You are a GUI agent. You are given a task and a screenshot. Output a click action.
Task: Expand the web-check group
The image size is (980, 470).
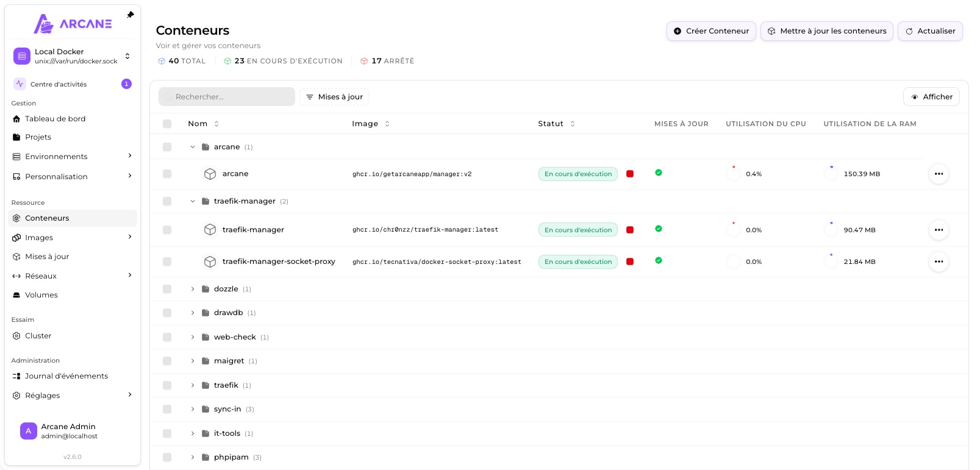click(x=193, y=337)
